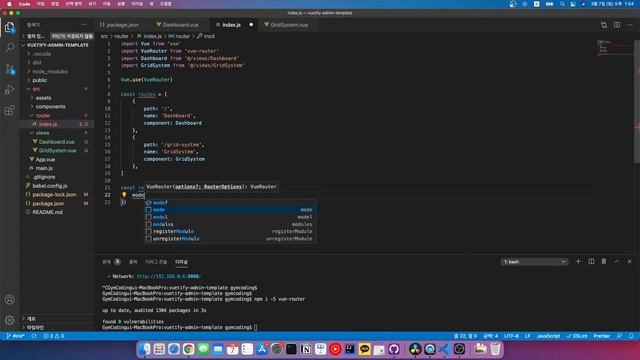The width and height of the screenshot is (640, 360).
Task: Create a new terminal with plus icon
Action: pyautogui.click(x=578, y=261)
